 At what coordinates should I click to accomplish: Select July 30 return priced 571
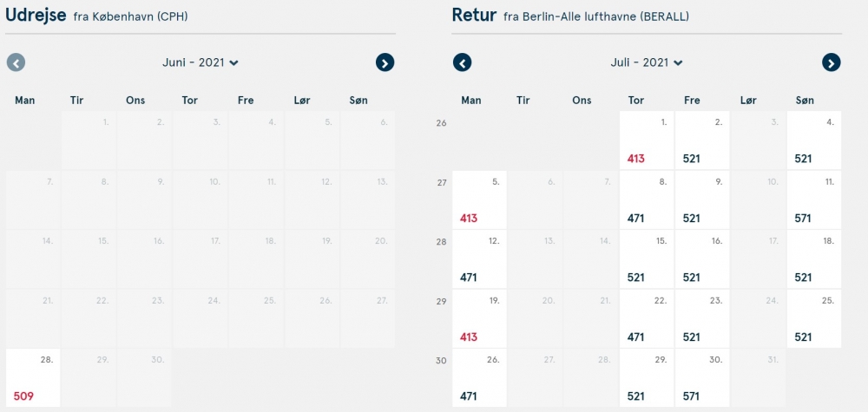coord(702,377)
